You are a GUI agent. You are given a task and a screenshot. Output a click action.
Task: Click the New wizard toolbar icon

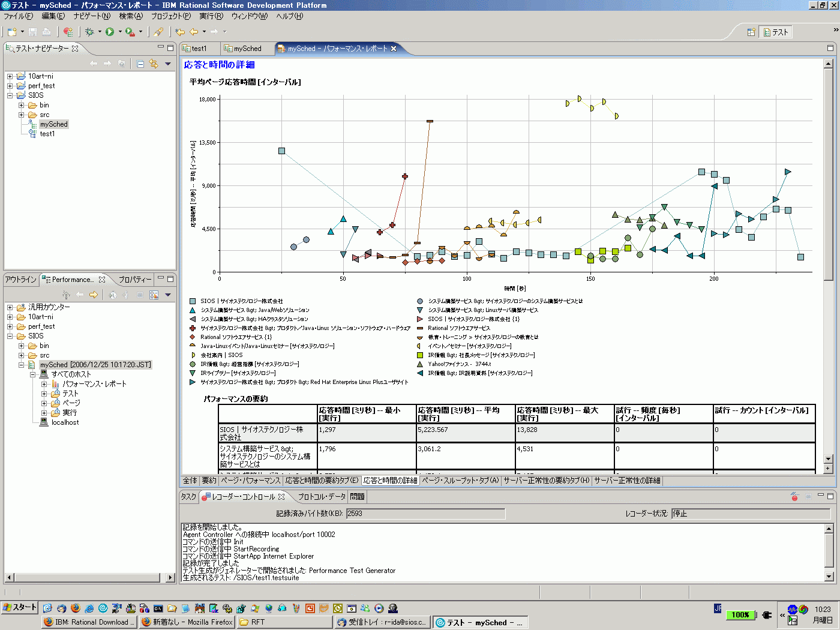tap(12, 32)
